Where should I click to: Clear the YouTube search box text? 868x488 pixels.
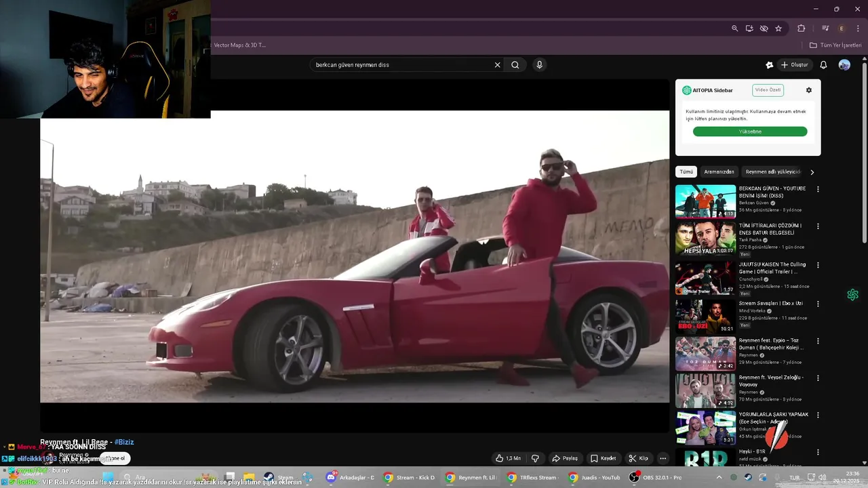(x=497, y=65)
